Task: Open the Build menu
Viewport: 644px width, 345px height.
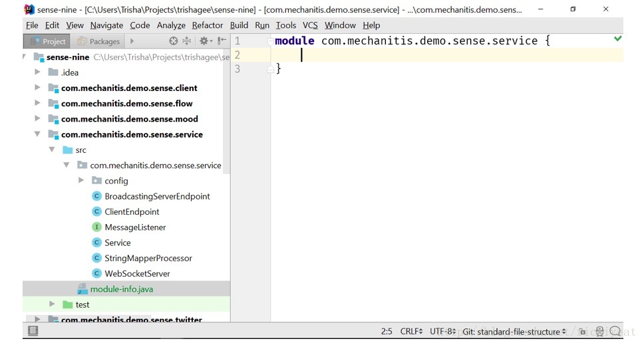Action: (x=239, y=25)
